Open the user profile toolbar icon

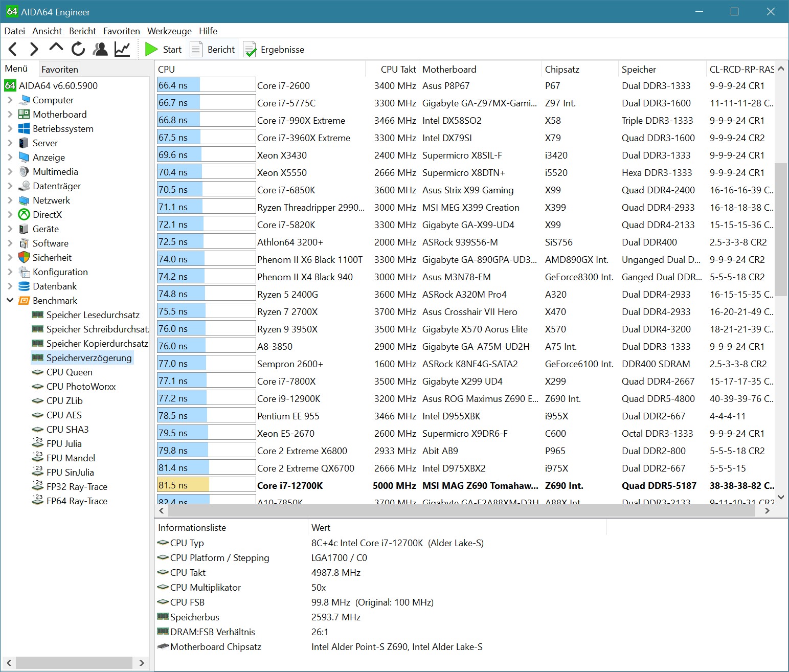[x=100, y=49]
